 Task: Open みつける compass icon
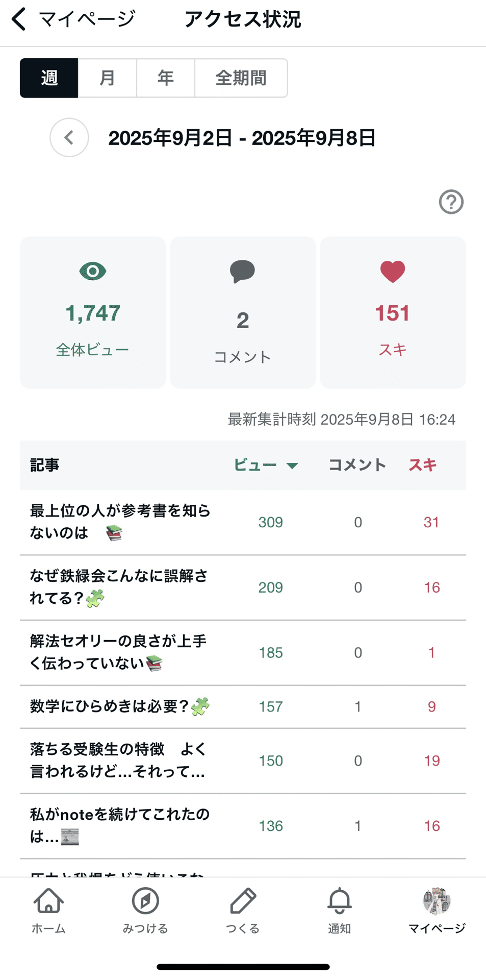tap(145, 911)
